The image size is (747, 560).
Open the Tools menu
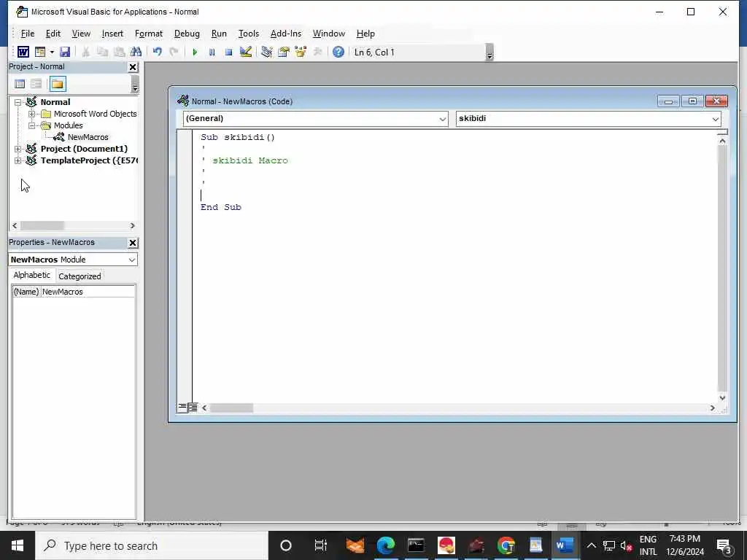pos(249,34)
